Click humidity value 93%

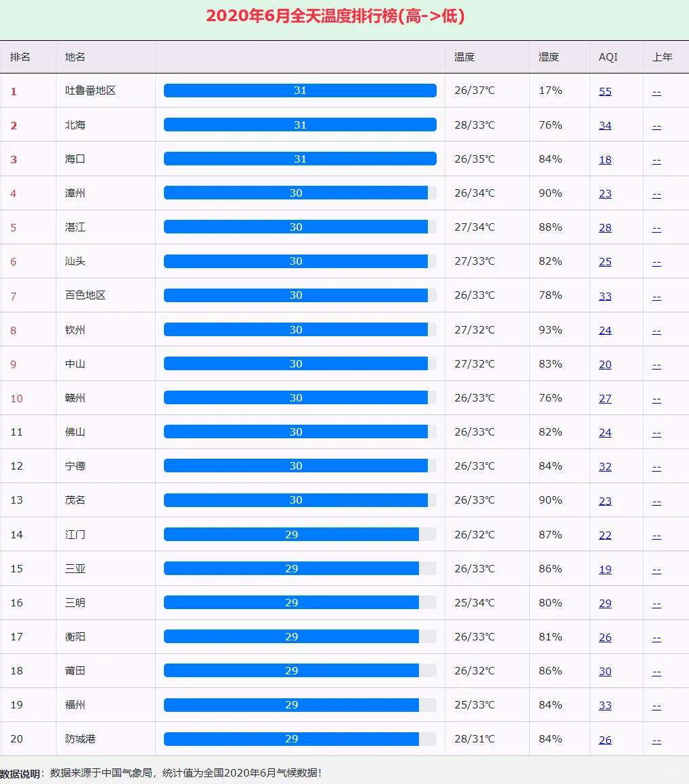pyautogui.click(x=550, y=329)
